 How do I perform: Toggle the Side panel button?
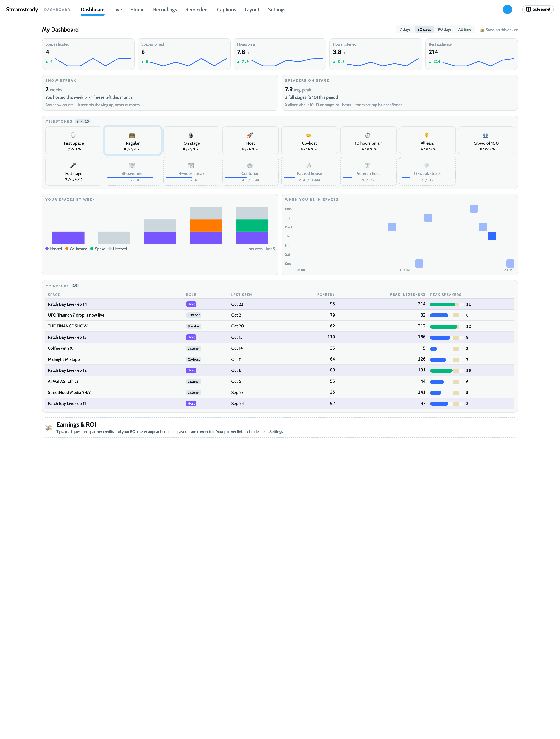538,9
